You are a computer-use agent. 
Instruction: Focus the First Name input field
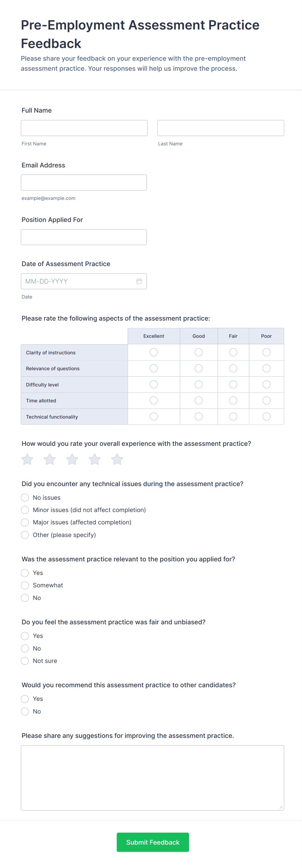[x=84, y=128]
